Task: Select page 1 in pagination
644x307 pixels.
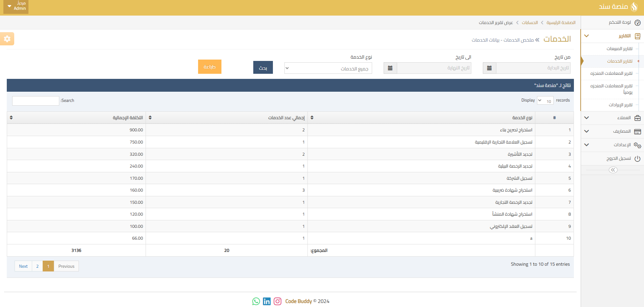Action: (x=48, y=266)
